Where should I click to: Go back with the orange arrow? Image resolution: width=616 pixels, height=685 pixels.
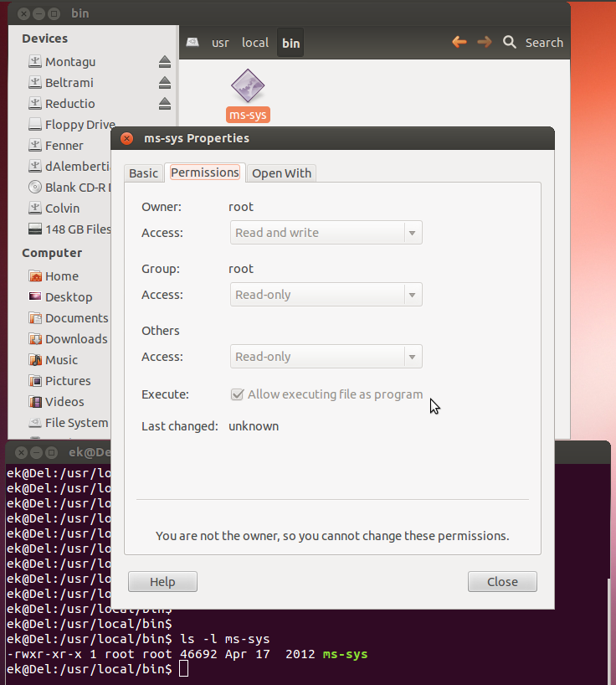459,42
